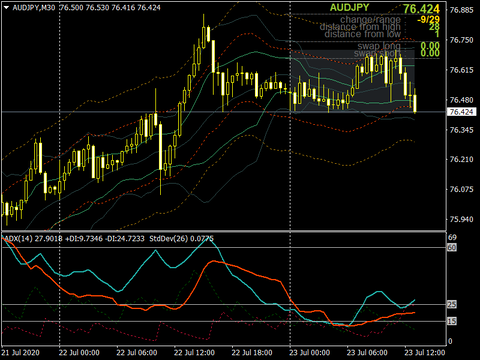Click the ADX(14) 27.9018 indicator label
Image resolution: width=480 pixels, height=360 pixels.
[x=33, y=238]
